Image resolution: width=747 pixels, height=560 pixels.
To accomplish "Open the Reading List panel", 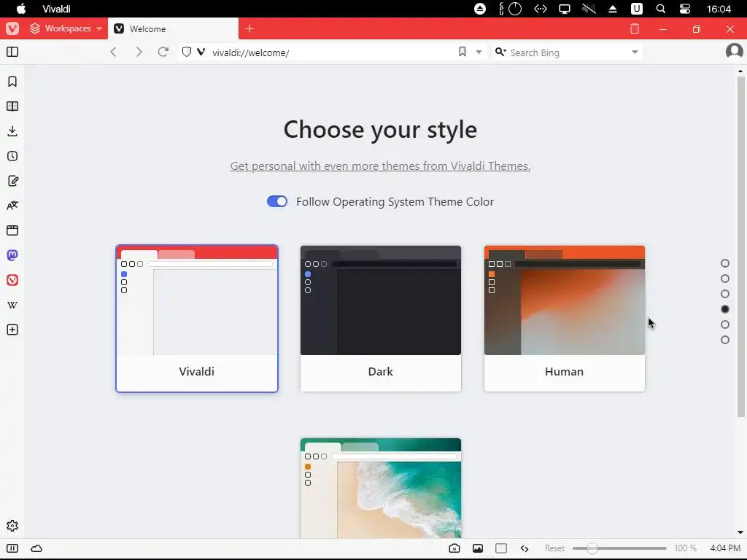I will click(12, 106).
